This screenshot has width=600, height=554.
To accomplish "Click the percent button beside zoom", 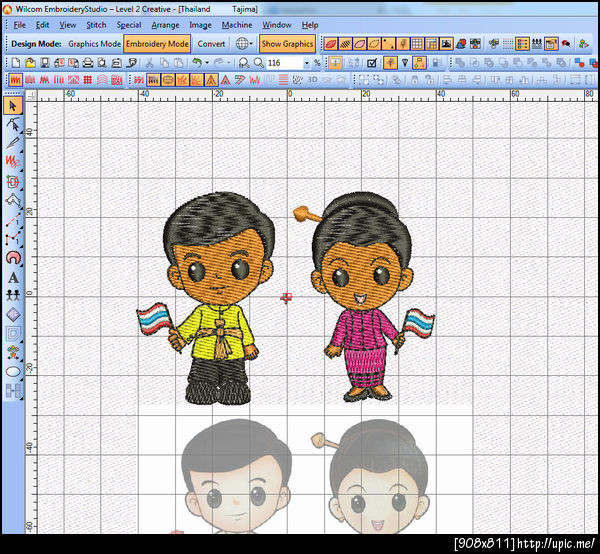I will tap(317, 63).
